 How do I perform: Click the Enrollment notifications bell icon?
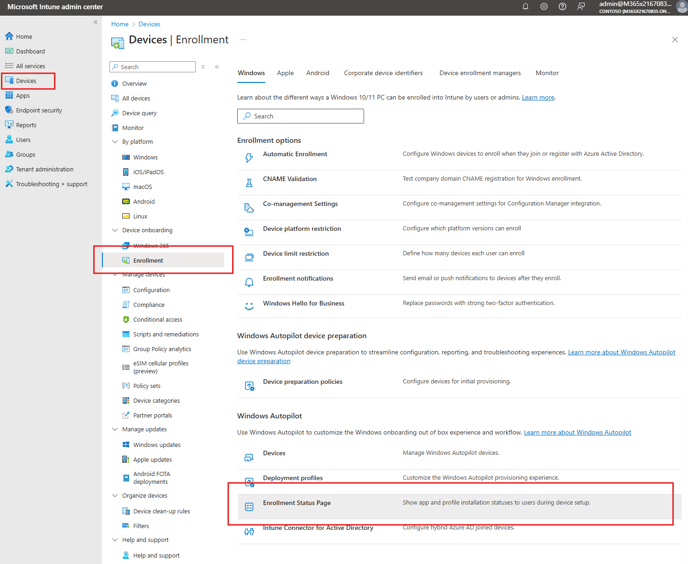(x=249, y=282)
